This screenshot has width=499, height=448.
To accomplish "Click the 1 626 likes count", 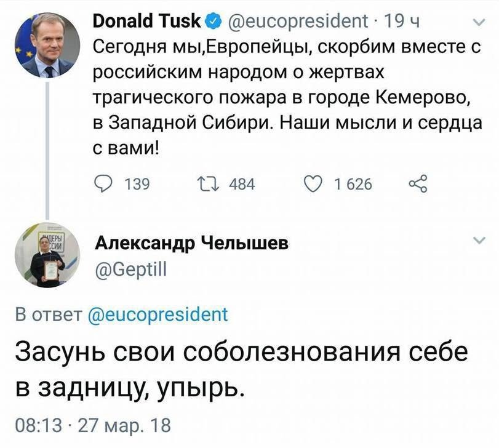I will [353, 183].
